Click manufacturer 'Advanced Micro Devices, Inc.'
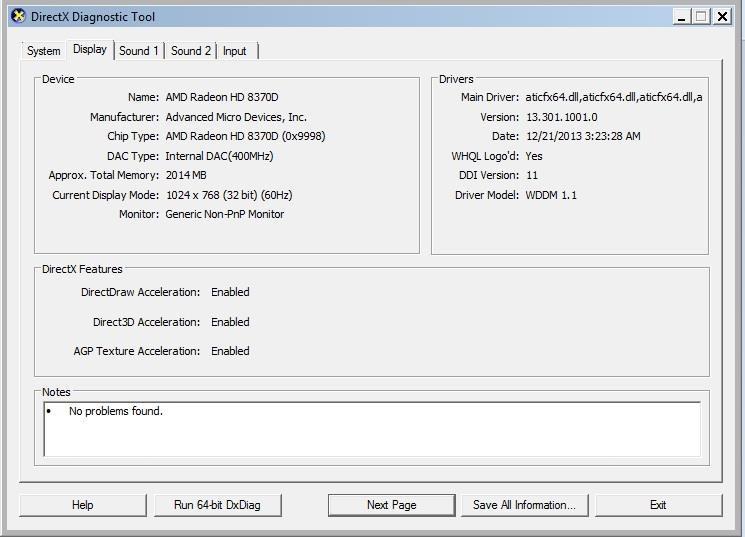This screenshot has width=745, height=537. 236,117
